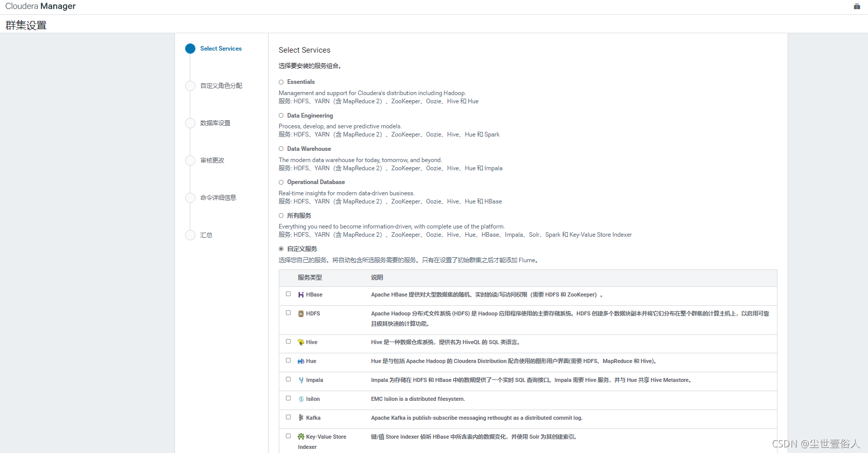The image size is (868, 453).
Task: Click the 自定义角色分配 step circle
Action: coord(190,86)
